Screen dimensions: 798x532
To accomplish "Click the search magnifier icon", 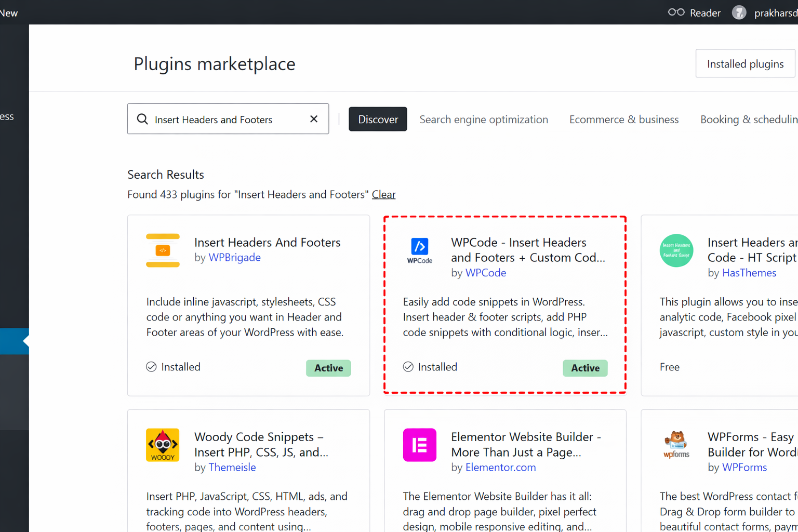I will (x=142, y=119).
